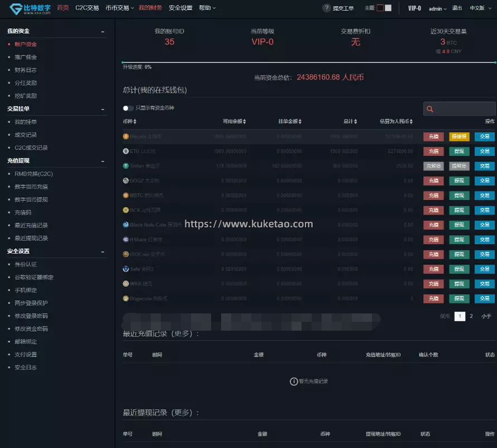Click the Black Hole Coin icon
The image size is (497, 448).
126,225
